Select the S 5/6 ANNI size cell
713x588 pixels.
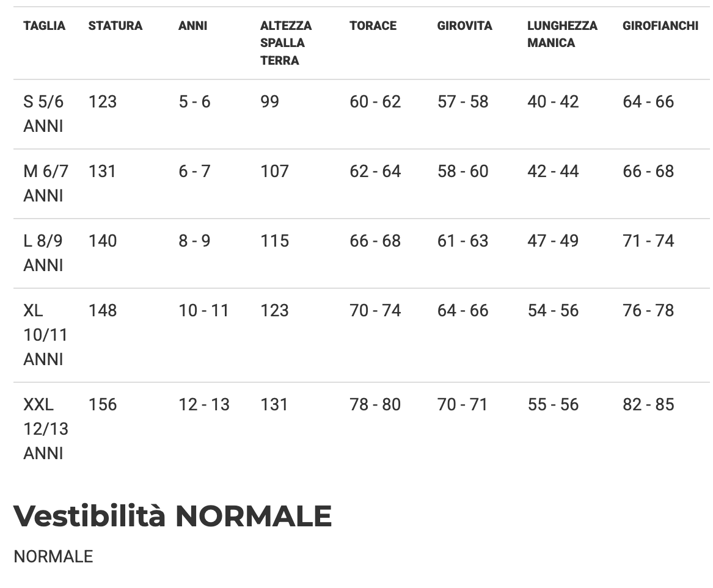point(43,114)
